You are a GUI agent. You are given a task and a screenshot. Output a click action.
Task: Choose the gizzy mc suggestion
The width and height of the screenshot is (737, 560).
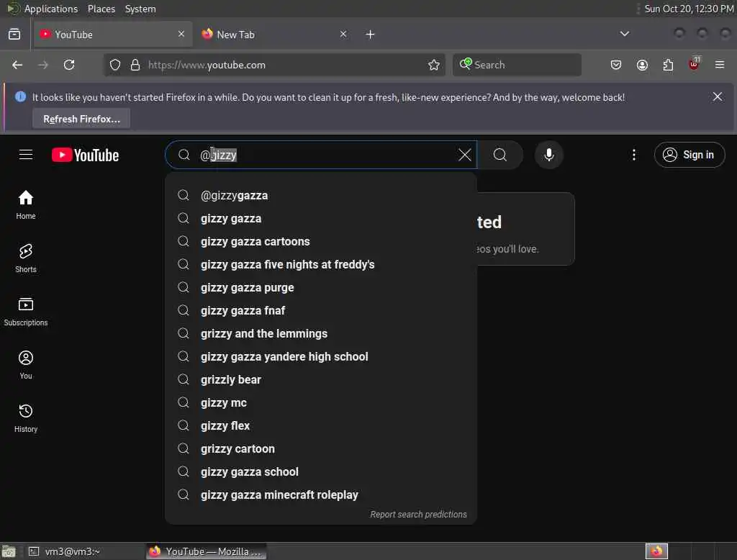tap(321, 403)
